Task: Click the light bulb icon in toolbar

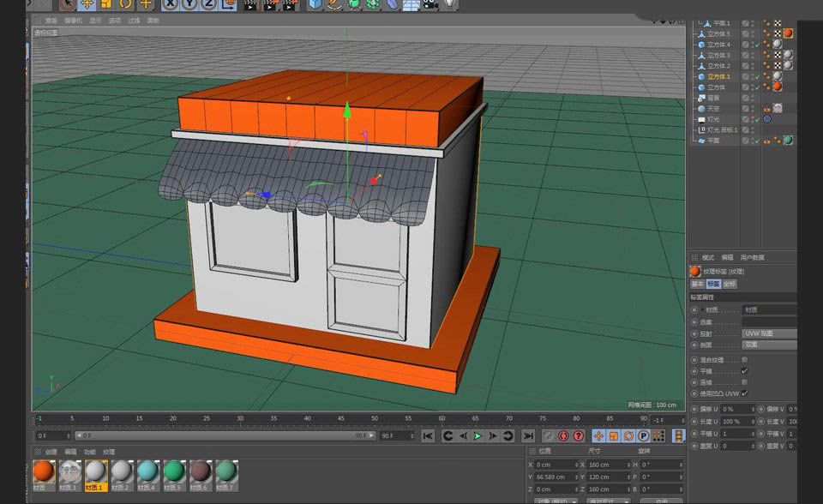Action: [450, 3]
